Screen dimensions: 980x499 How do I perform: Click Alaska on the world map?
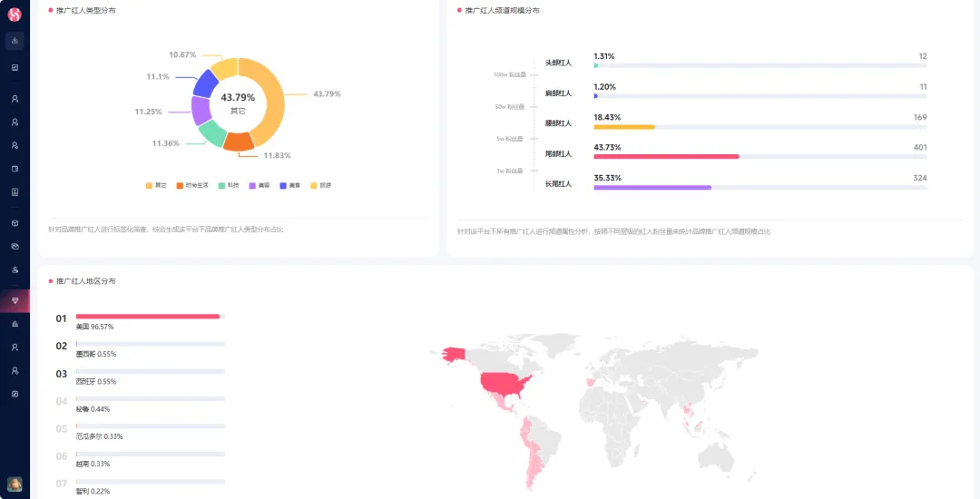[x=453, y=354]
